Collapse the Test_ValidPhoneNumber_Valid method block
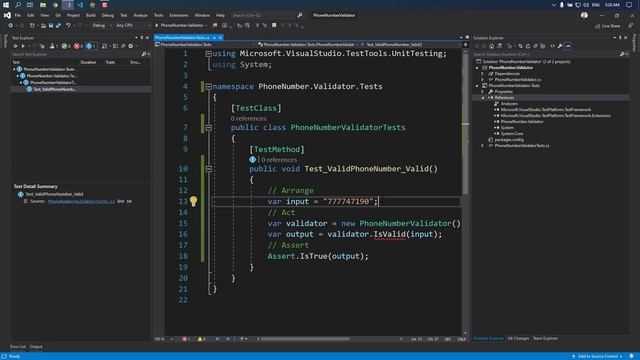Screen dimensions: 640x360 209,169
